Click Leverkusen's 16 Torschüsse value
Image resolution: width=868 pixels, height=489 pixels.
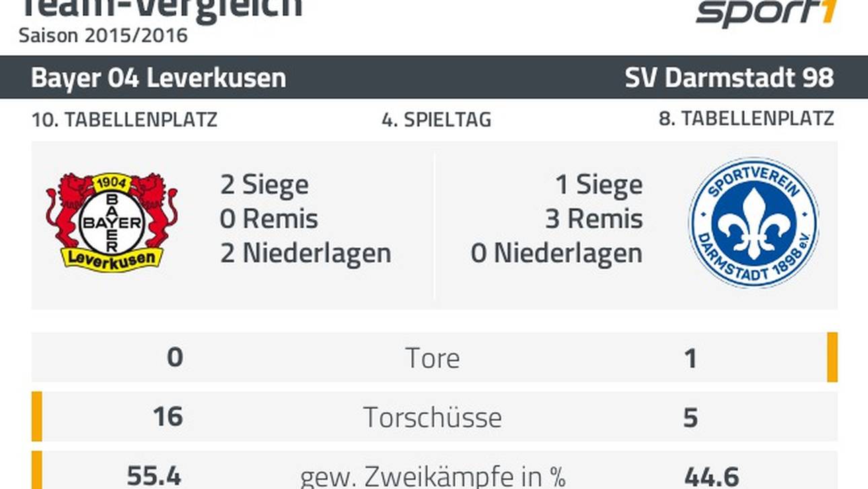point(168,416)
